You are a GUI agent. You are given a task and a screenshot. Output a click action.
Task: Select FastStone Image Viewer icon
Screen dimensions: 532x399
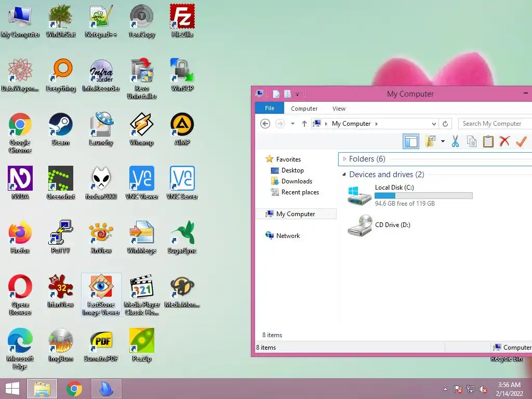click(101, 295)
